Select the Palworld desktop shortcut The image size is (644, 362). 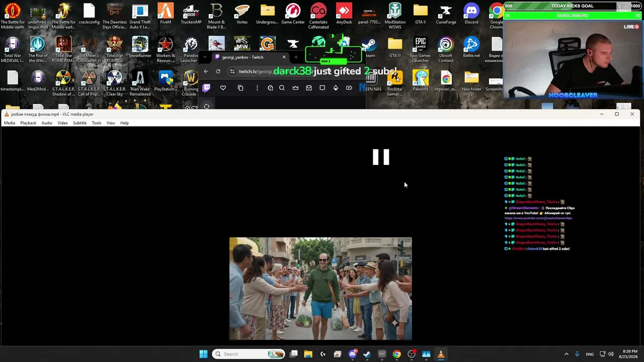click(420, 81)
